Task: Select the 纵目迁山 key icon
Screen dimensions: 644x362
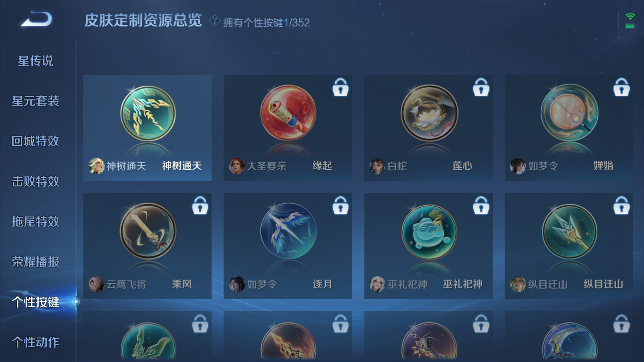Action: (569, 232)
